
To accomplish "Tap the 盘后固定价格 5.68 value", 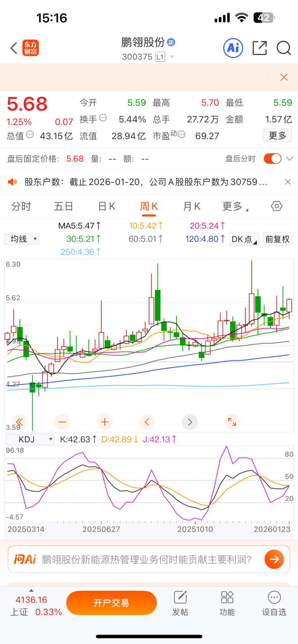I will 75,158.
